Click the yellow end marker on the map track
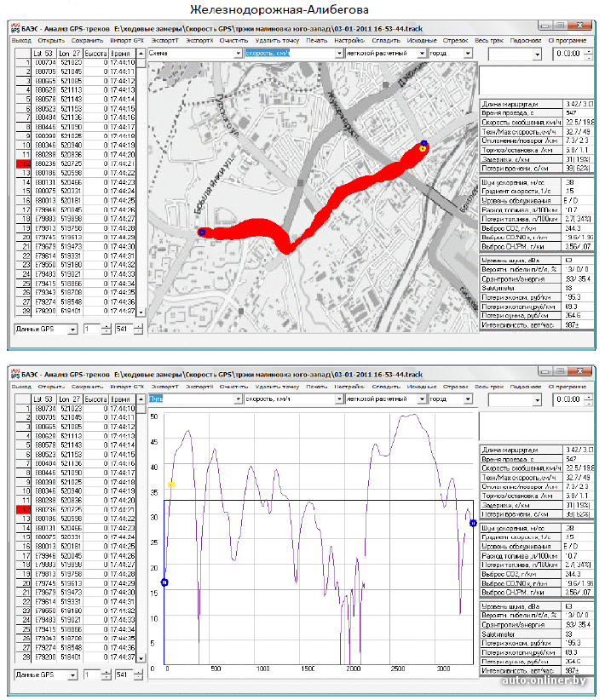 [421, 148]
